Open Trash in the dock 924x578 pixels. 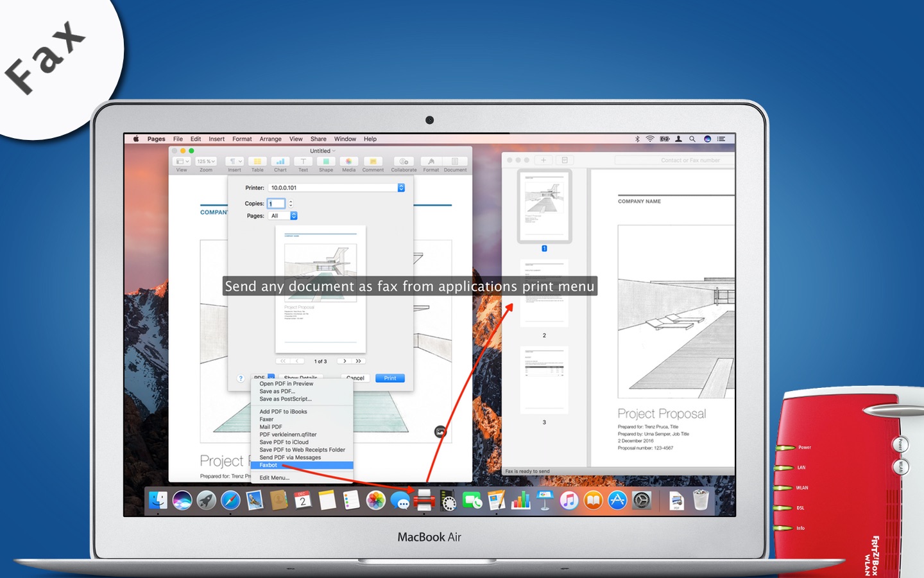click(x=701, y=500)
